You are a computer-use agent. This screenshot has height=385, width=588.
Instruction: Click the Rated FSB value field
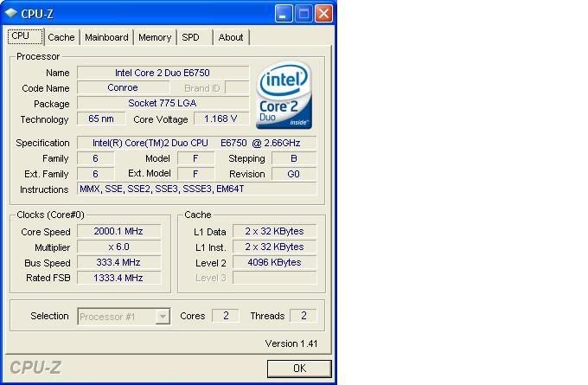pyautogui.click(x=119, y=278)
